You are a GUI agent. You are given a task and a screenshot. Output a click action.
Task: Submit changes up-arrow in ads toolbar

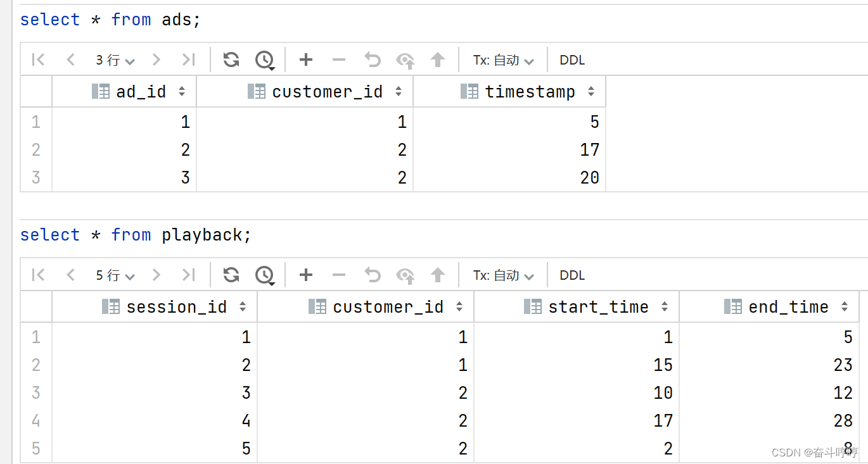click(438, 60)
